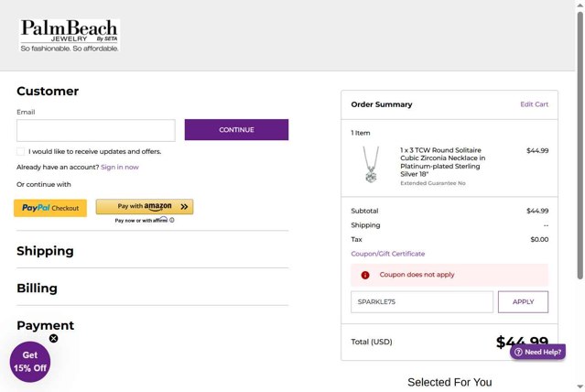Viewport: 585px width, 392px height.
Task: Close the Get 15% Off popup badge
Action: pyautogui.click(x=54, y=338)
